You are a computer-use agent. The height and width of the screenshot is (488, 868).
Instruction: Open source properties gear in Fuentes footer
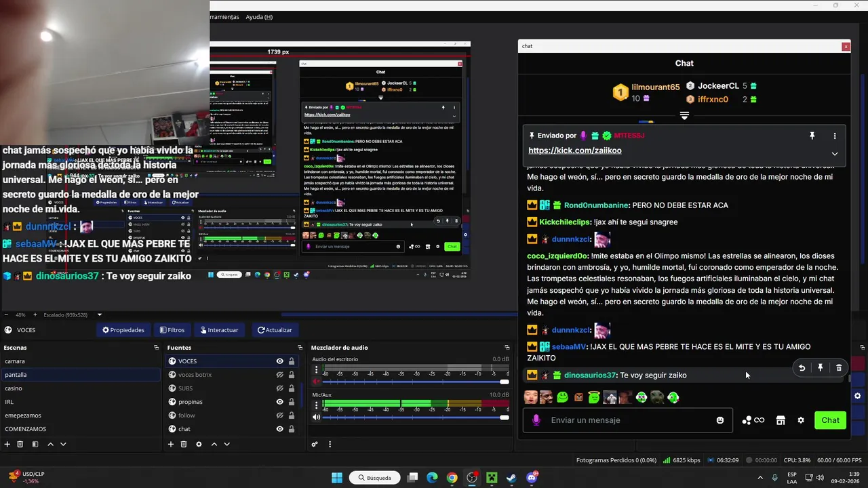[x=199, y=444]
